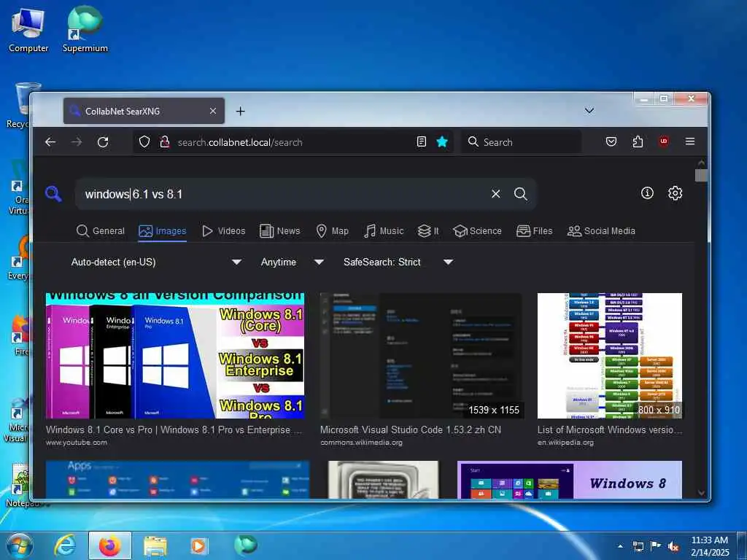
Task: Click the List of Microsoft Windows versions title
Action: coord(610,429)
